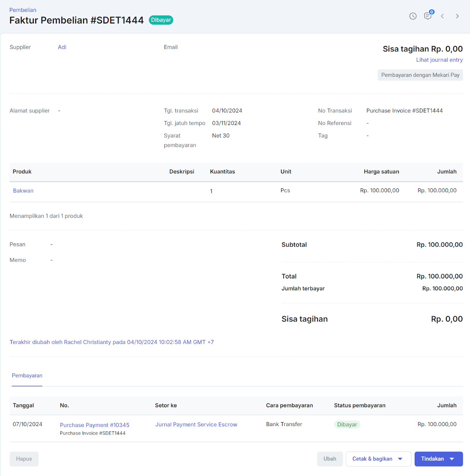
Task: Click the Dibayar status badge in header
Action: [161, 20]
